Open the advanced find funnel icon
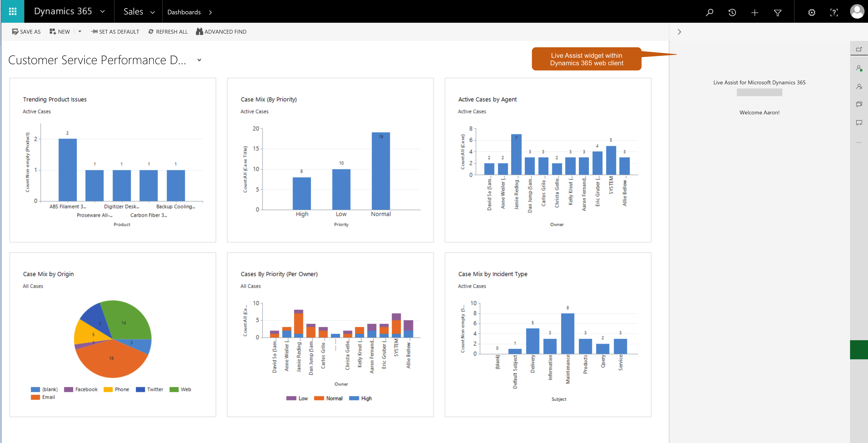The image size is (868, 443). pos(778,13)
